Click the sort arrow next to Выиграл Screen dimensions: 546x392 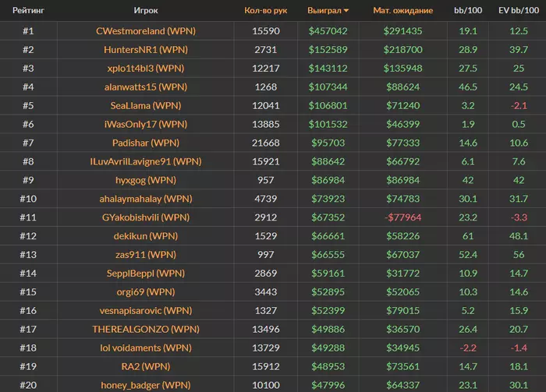click(346, 11)
